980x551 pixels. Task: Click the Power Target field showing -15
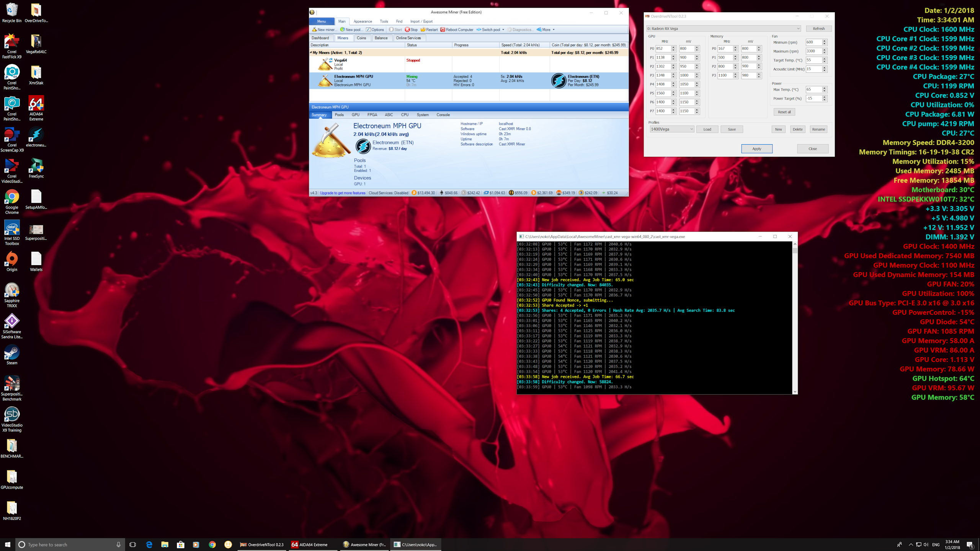(813, 98)
